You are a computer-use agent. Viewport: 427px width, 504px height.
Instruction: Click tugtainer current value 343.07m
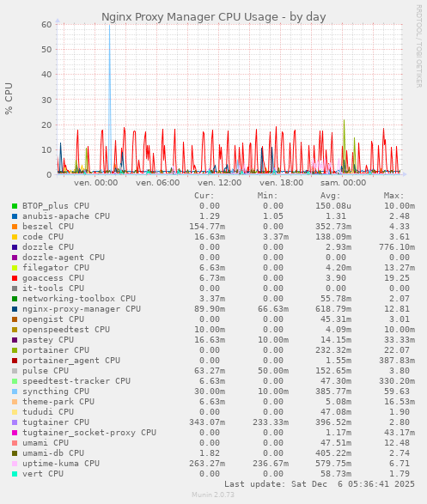click(207, 422)
